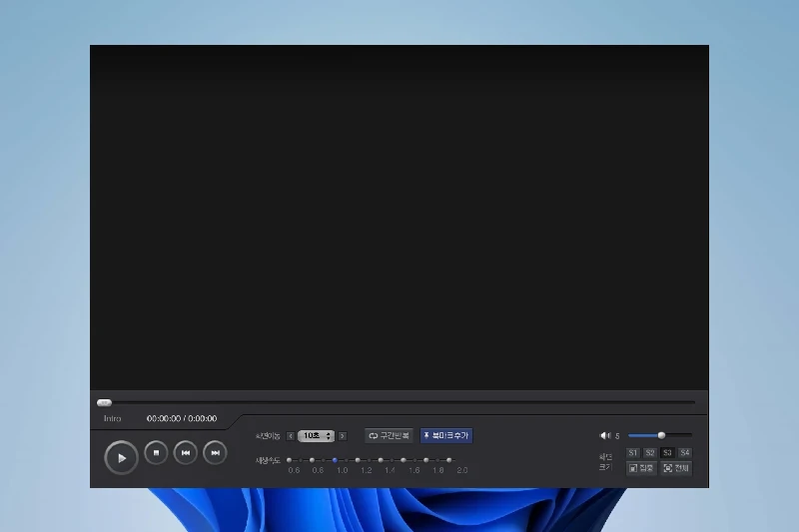799x532 pixels.
Task: Click the Stop playback button
Action: (156, 453)
